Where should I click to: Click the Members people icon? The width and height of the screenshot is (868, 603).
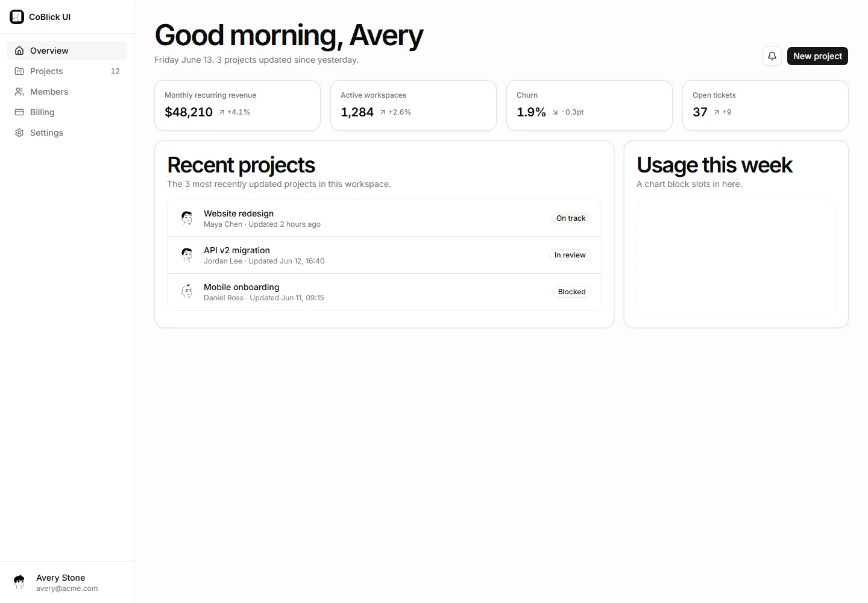19,92
